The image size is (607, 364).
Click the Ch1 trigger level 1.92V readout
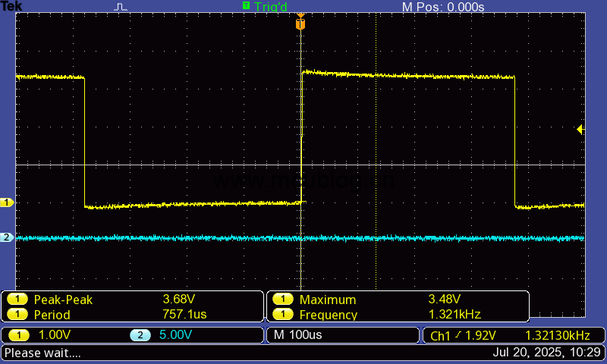(463, 335)
